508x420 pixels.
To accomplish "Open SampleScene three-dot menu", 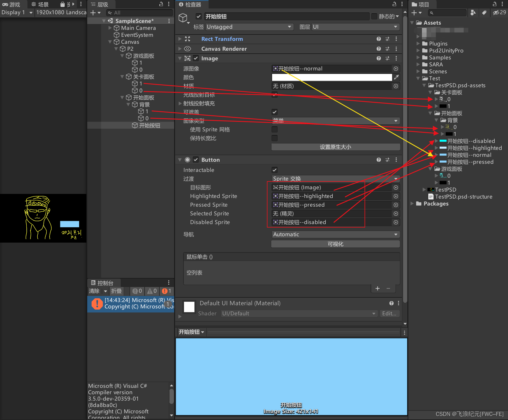I will tap(169, 21).
